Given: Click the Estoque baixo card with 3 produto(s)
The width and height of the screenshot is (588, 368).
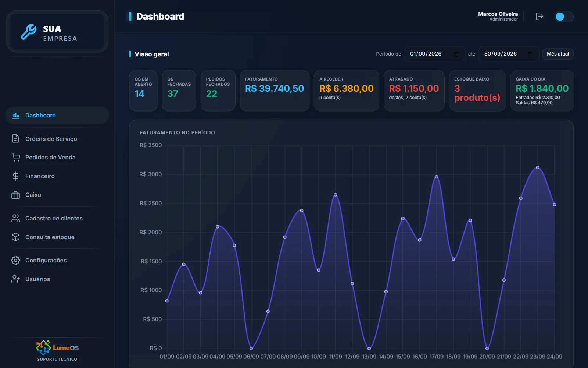Looking at the screenshot, I should coord(477,91).
